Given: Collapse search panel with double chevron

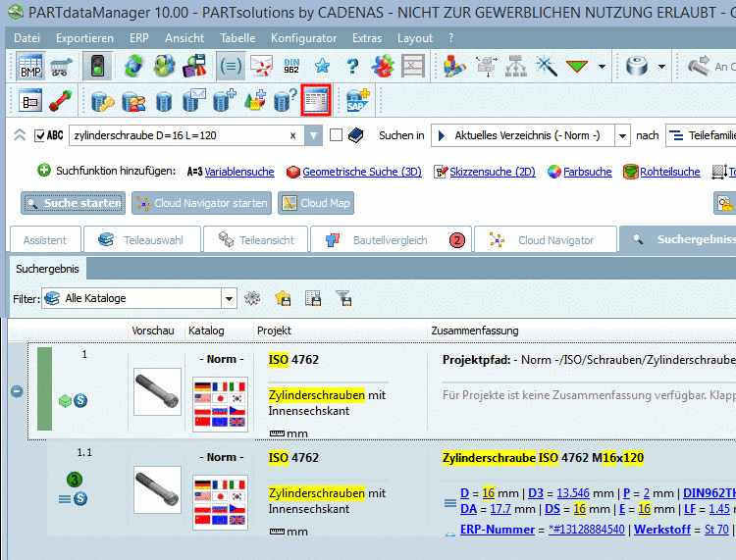Looking at the screenshot, I should 20,135.
